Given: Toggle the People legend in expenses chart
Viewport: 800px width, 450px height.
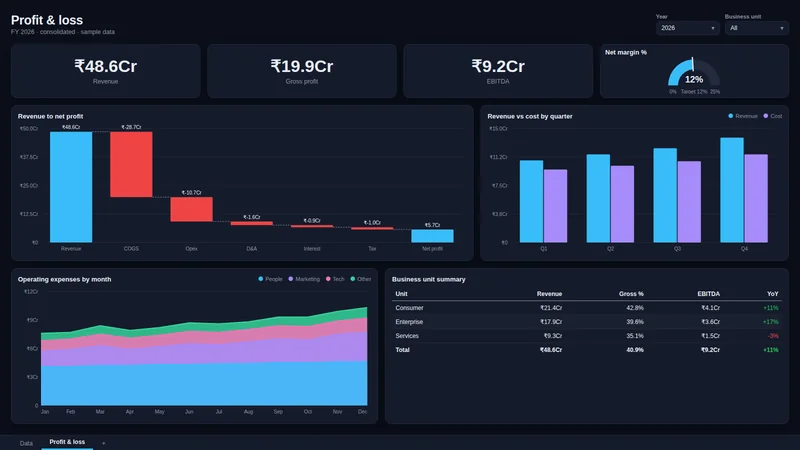Looking at the screenshot, I should click(x=270, y=279).
